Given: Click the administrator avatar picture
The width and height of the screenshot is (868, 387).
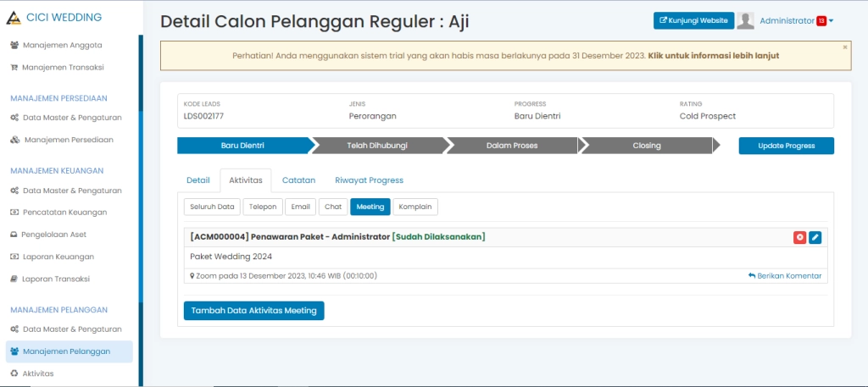Looking at the screenshot, I should click(x=746, y=21).
